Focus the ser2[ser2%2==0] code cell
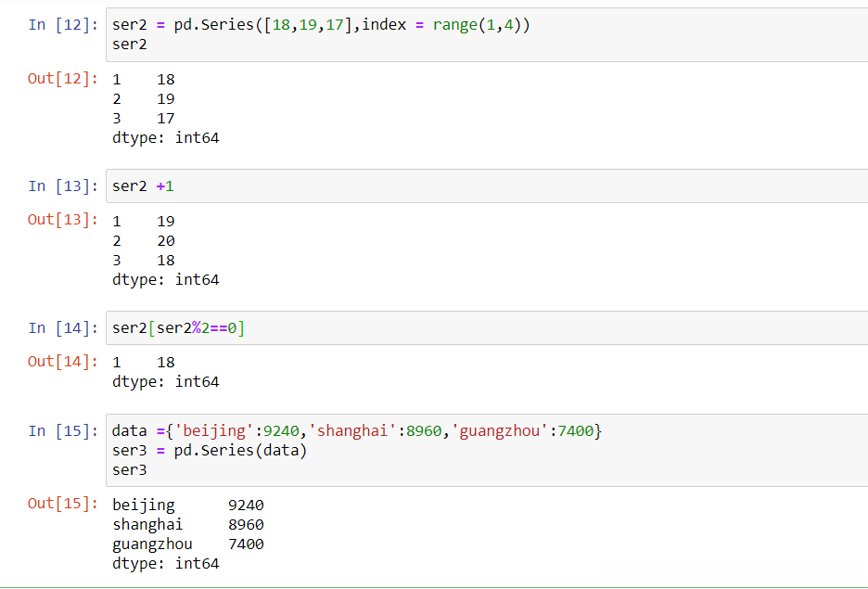This screenshot has width=868, height=589. tap(464, 328)
